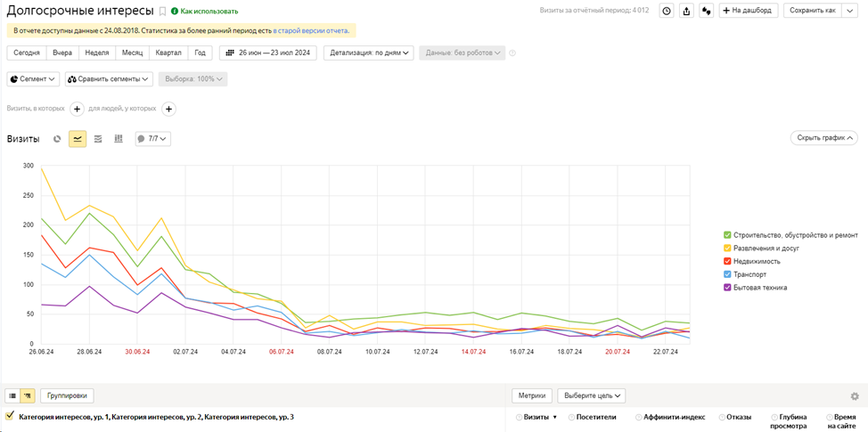The height and width of the screenshot is (432, 868).
Task: Switch to the 'Квартал' period tab
Action: [x=168, y=53]
